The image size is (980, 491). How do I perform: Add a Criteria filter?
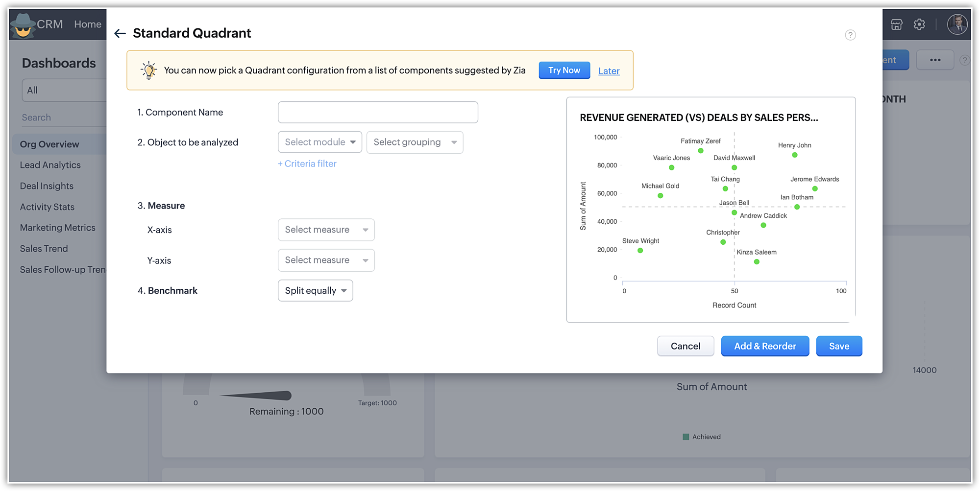click(x=307, y=164)
